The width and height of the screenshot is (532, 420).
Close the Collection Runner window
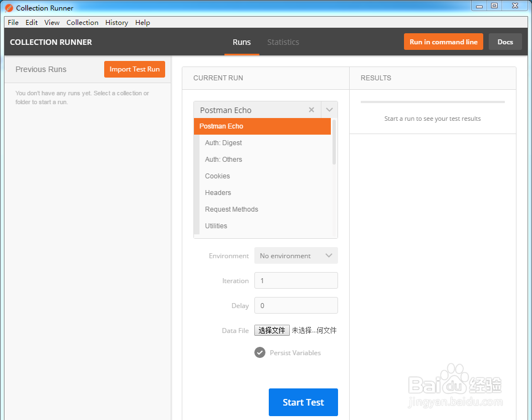[515, 6]
